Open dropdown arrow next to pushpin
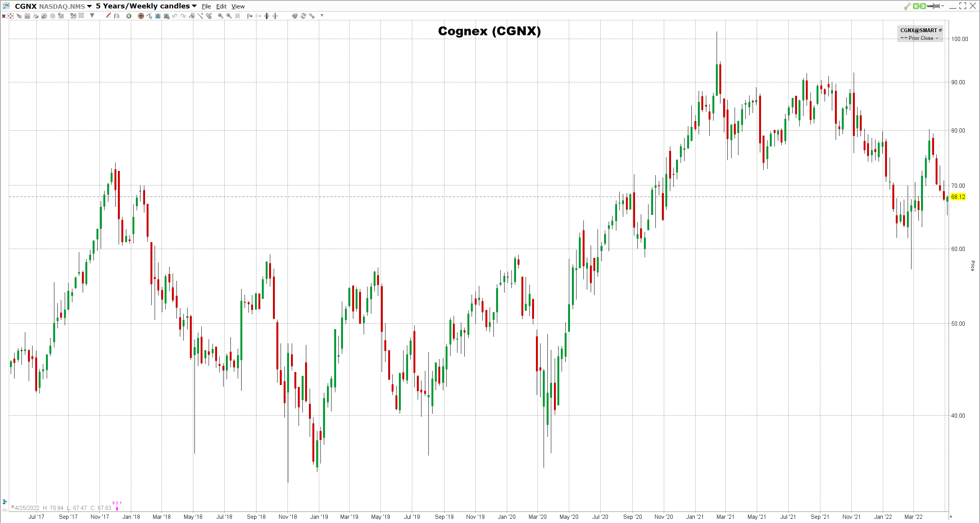Image resolution: width=980 pixels, height=523 pixels. point(942,6)
